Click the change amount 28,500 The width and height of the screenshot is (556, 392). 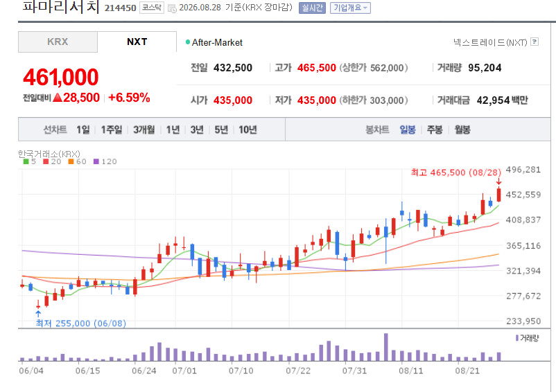pos(81,98)
